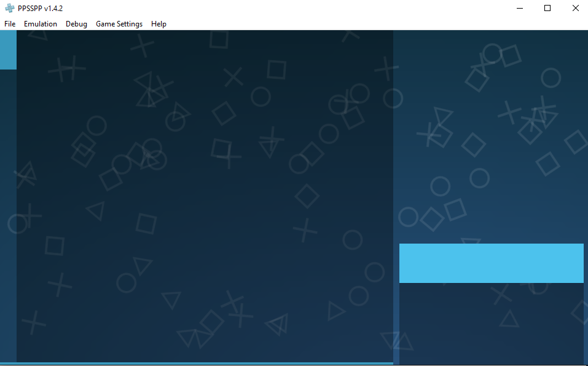Minimize the PPSSPP window
588x366 pixels.
tap(520, 9)
